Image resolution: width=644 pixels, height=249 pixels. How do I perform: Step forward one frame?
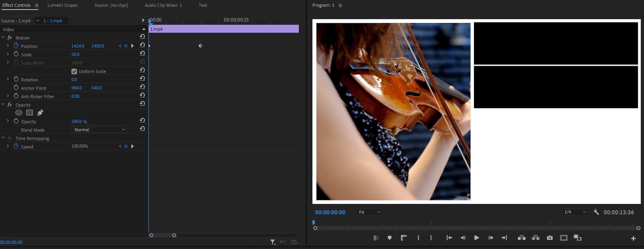pyautogui.click(x=491, y=238)
